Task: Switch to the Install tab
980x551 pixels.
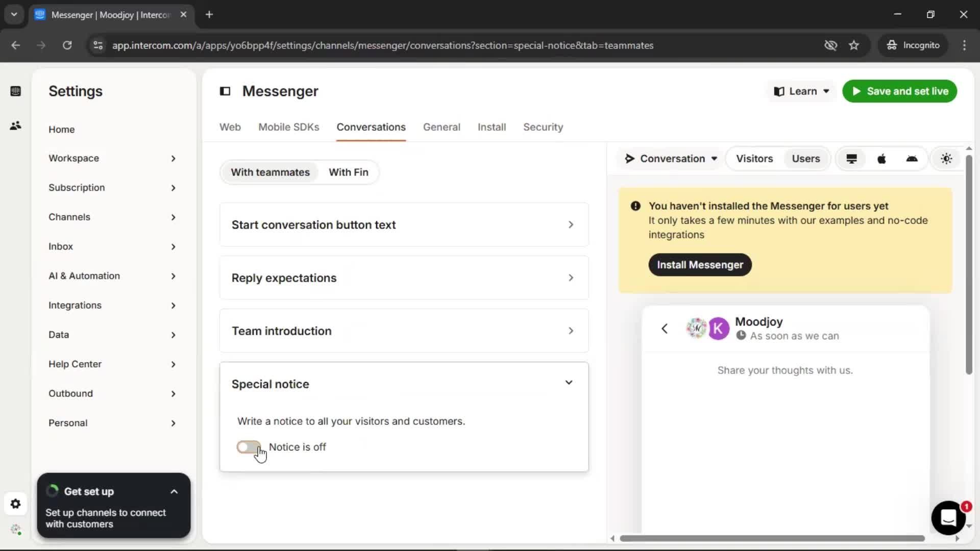Action: (492, 127)
